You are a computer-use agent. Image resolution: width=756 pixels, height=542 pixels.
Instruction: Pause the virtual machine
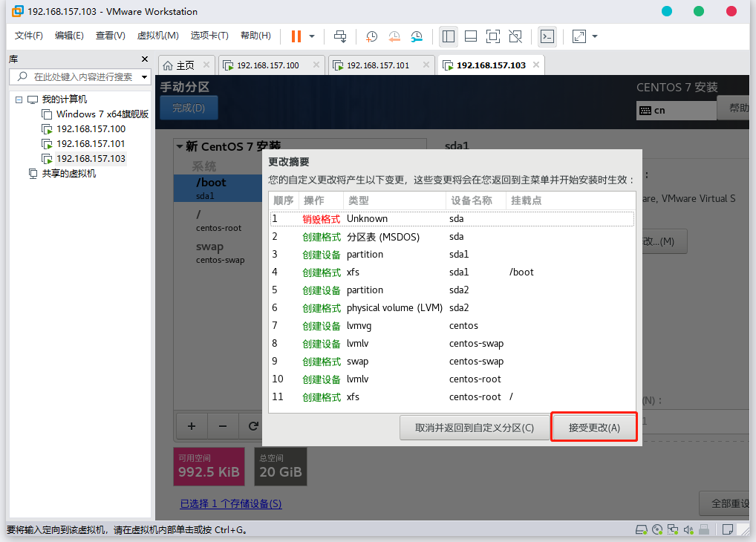(x=296, y=36)
